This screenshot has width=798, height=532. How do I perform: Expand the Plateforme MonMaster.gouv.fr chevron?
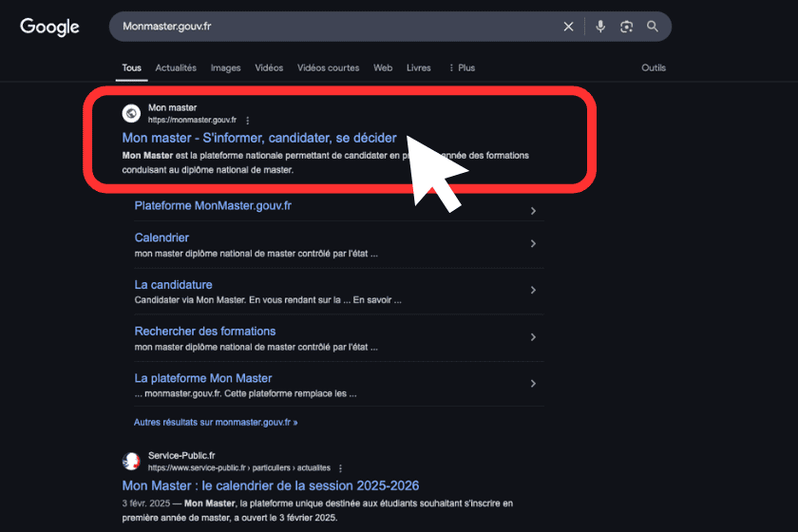coord(533,211)
